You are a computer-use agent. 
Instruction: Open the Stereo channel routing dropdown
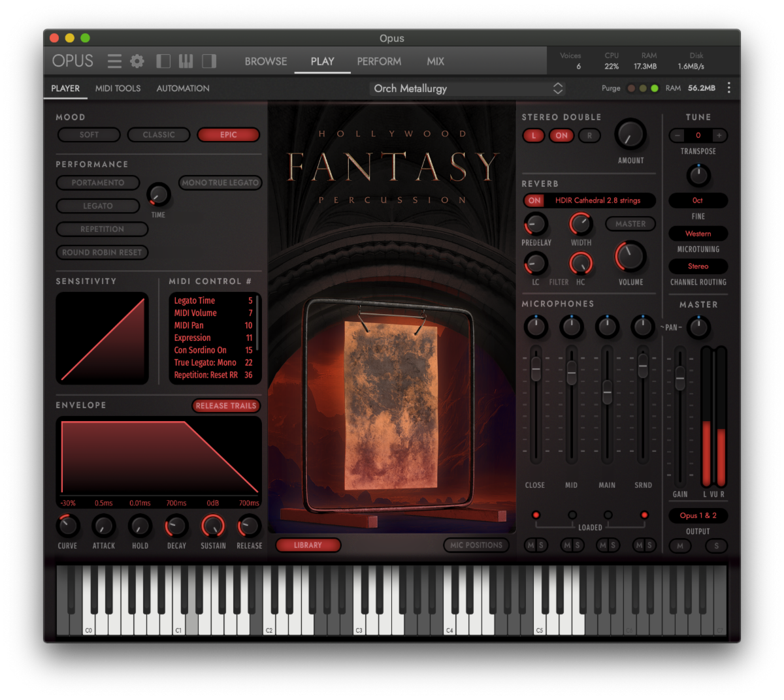pyautogui.click(x=698, y=266)
